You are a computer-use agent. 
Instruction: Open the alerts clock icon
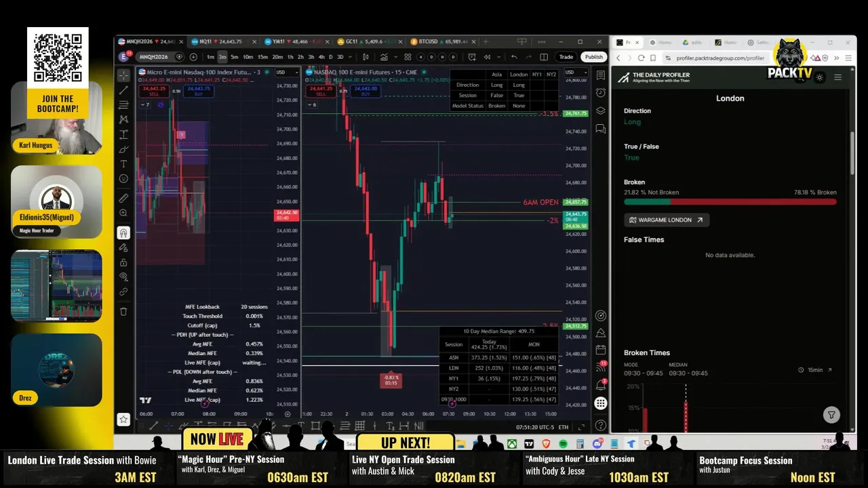click(x=601, y=93)
